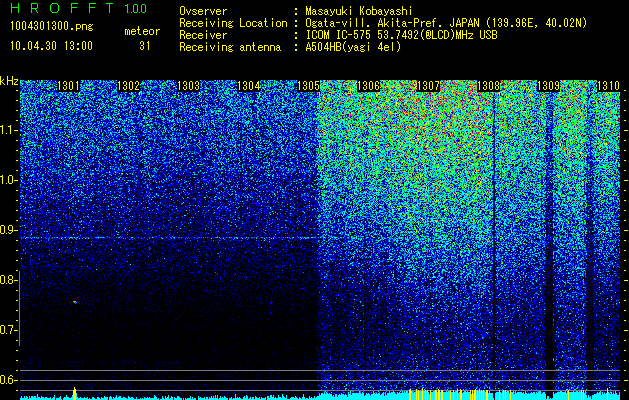
Task: Click the kHz axis unit label
Action: 9,81
